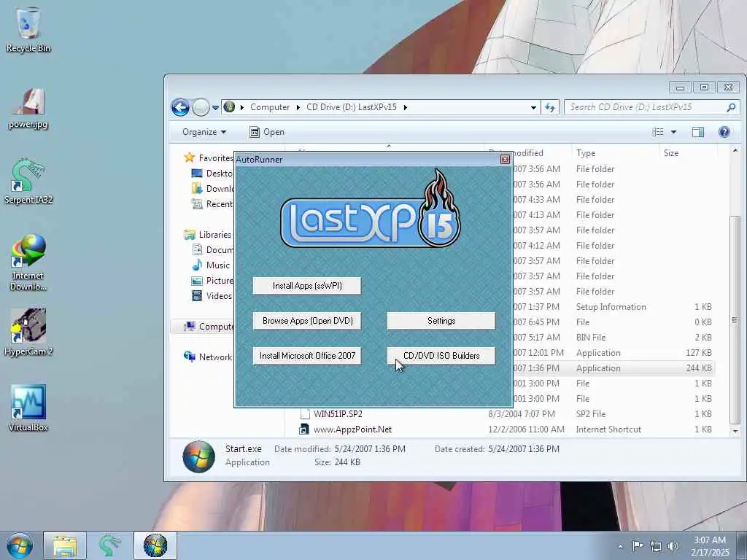Click the Open toolbar button
This screenshot has height=560, width=747.
click(267, 132)
